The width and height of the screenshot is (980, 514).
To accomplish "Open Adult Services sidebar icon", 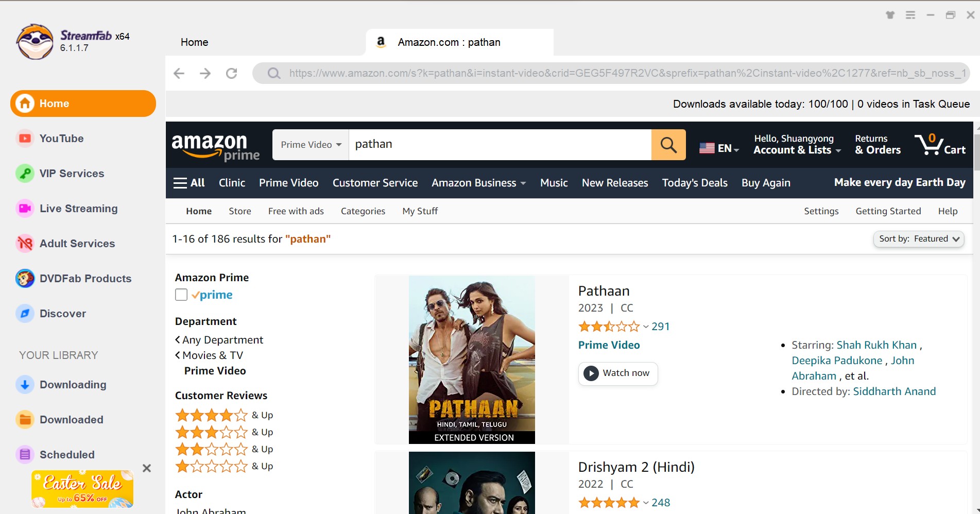I will pos(25,243).
